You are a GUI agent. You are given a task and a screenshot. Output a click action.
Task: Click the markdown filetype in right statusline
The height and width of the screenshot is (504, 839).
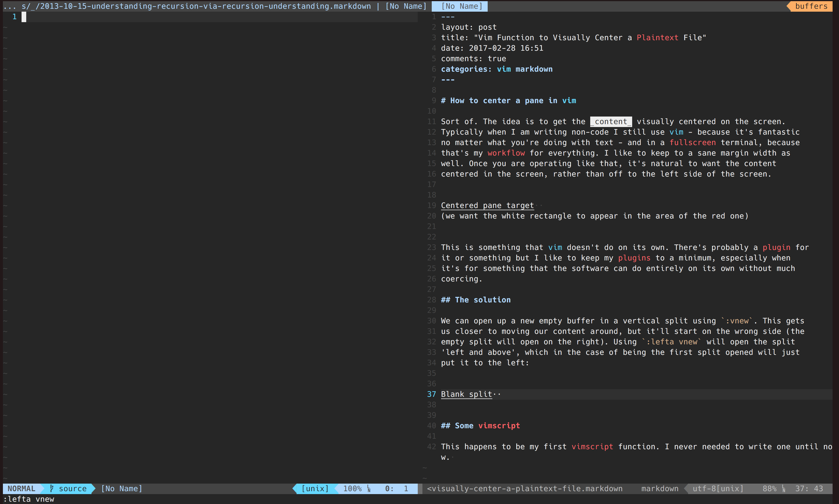[660, 488]
